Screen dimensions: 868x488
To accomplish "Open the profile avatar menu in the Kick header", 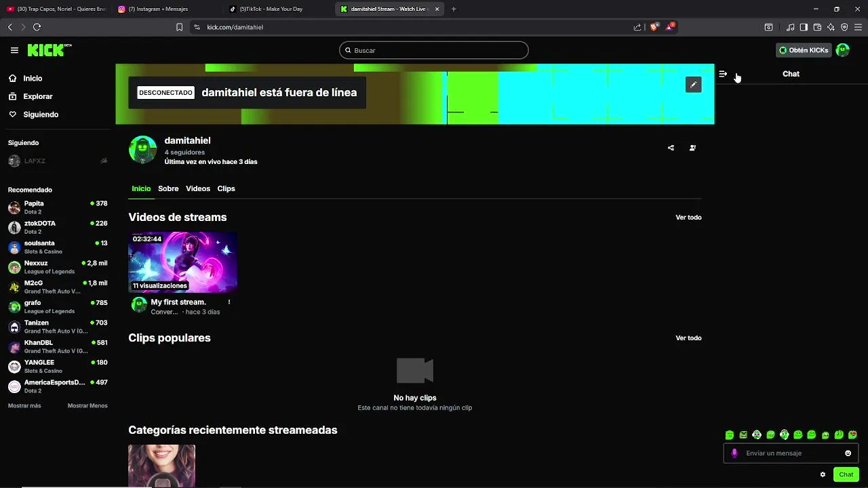I will click(x=843, y=50).
